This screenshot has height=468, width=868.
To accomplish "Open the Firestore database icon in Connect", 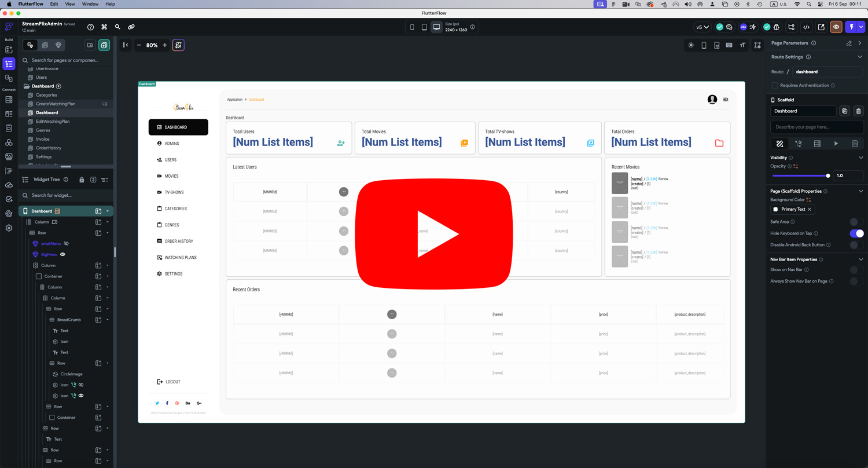I will pos(9,100).
